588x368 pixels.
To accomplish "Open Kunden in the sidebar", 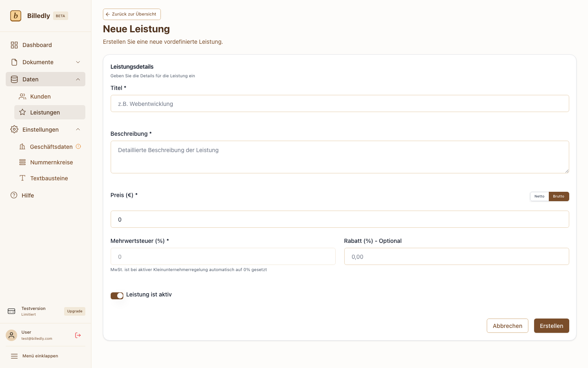I will pyautogui.click(x=40, y=96).
